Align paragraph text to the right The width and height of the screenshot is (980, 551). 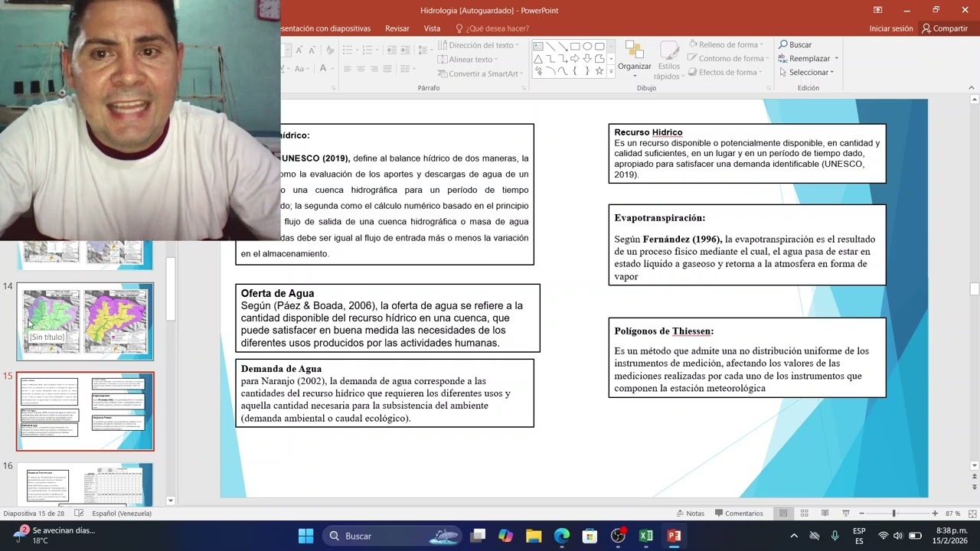374,69
